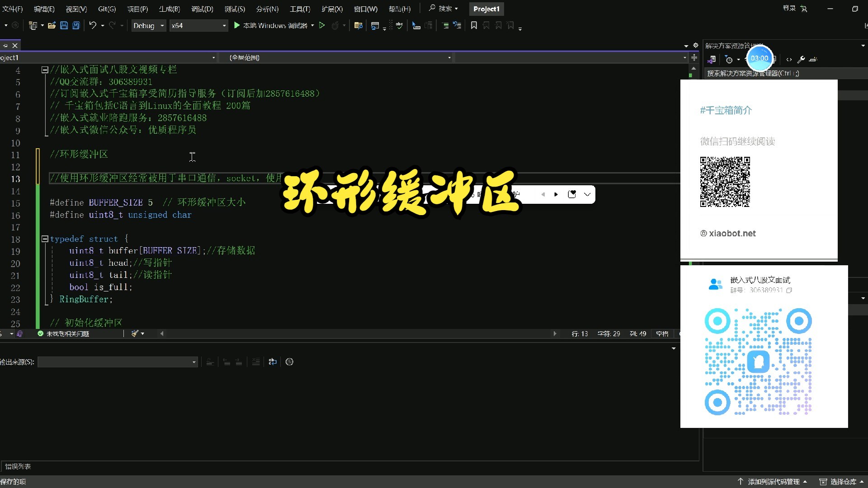Collapse the typedef struct block at line 18

point(45,239)
